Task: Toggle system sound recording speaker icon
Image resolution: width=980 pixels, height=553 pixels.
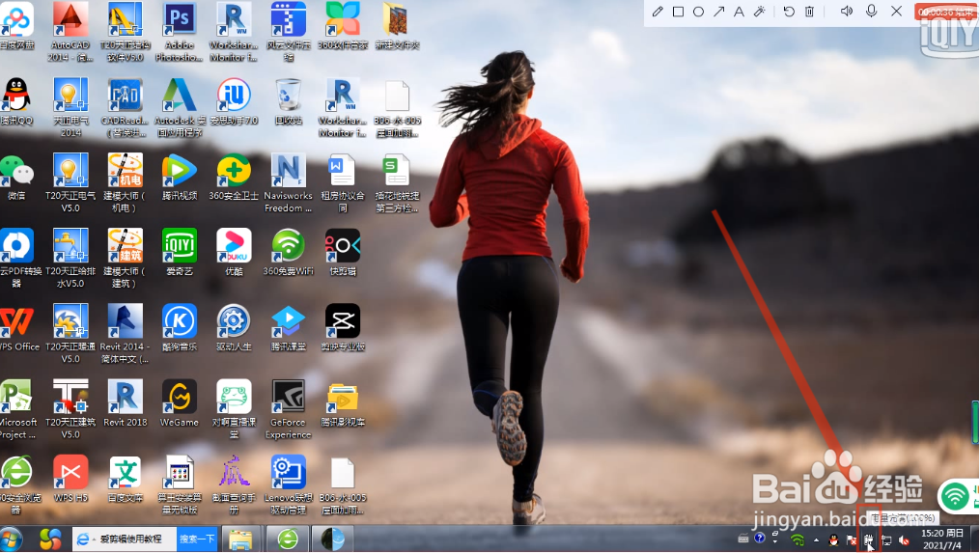Action: click(x=846, y=12)
